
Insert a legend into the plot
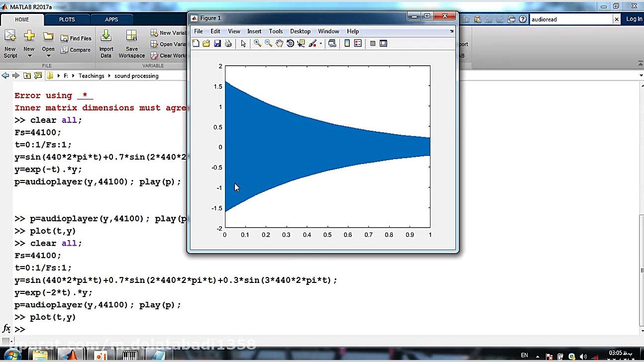coord(358,44)
